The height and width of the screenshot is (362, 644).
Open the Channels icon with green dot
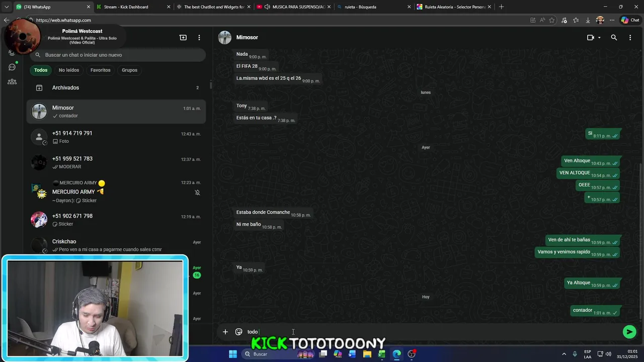tap(12, 67)
